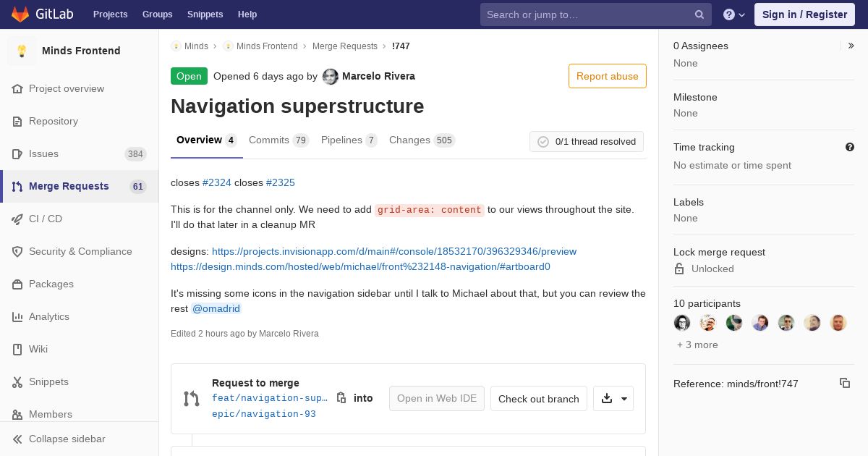The width and height of the screenshot is (868, 456).
Task: Click the Repository file icon
Action: (x=17, y=121)
